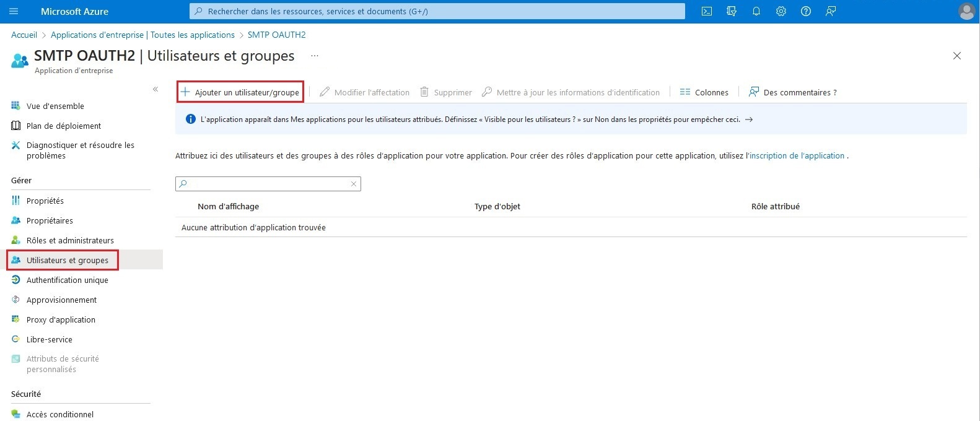Screen dimensions: 980x421
Task: Click the Rôle attribué column header
Action: [x=776, y=206]
